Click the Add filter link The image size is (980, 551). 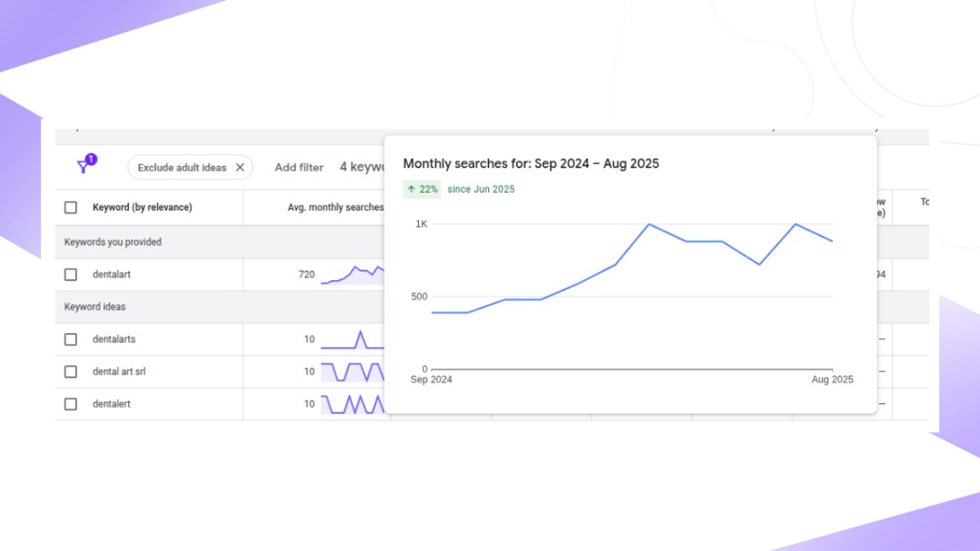point(299,167)
